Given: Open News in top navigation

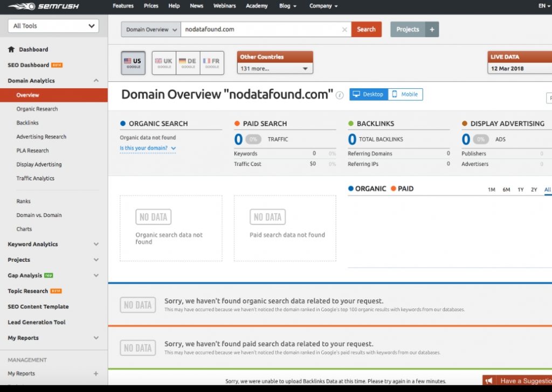Looking at the screenshot, I should (196, 6).
